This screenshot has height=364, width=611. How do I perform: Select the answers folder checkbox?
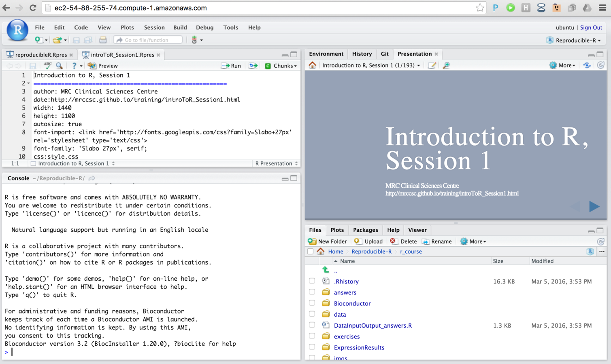pos(312,292)
